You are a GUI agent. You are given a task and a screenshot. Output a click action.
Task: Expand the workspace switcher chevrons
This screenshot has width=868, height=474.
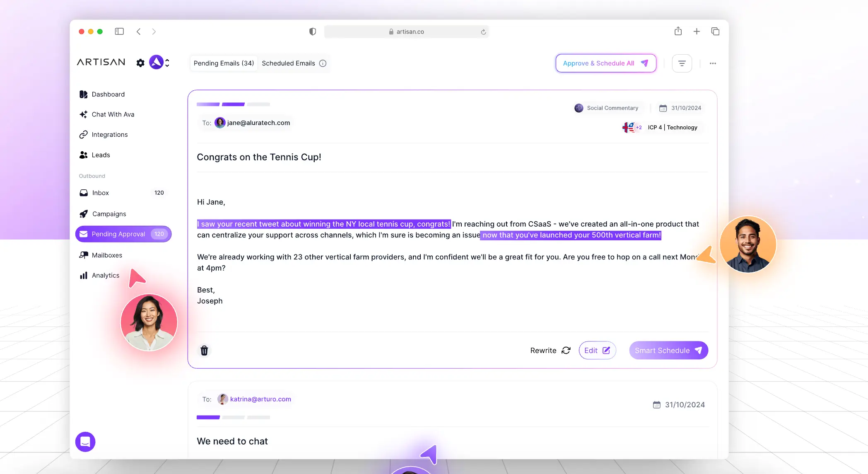[x=167, y=63]
